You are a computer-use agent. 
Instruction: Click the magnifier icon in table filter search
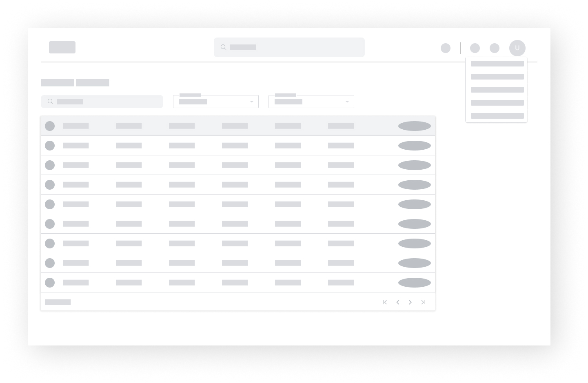coord(50,102)
